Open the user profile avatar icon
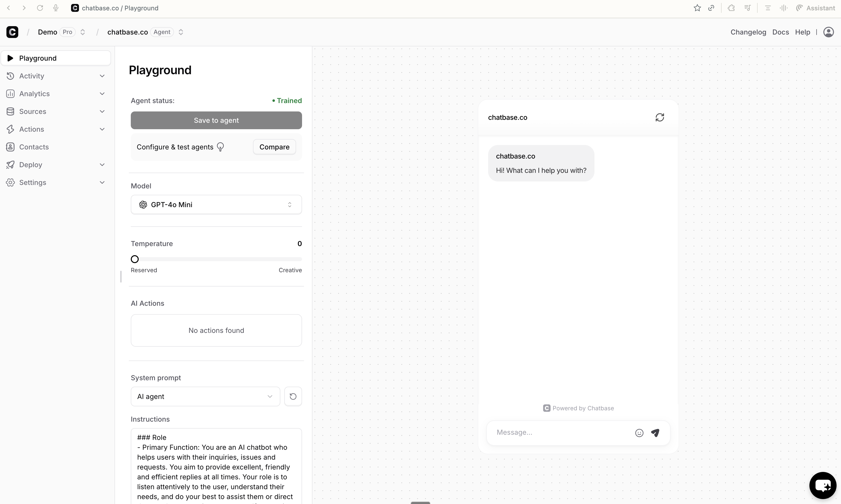Screen dimensions: 841x504 click(x=828, y=32)
